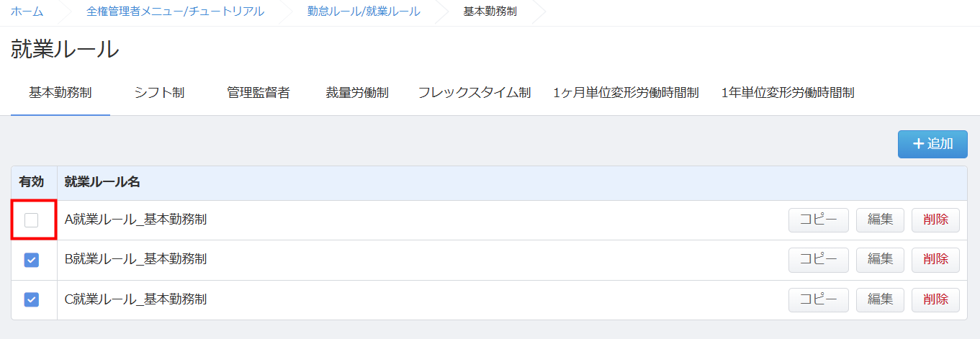
Task: Copy the A就業ルール_基本勤務制 rule
Action: tap(819, 220)
